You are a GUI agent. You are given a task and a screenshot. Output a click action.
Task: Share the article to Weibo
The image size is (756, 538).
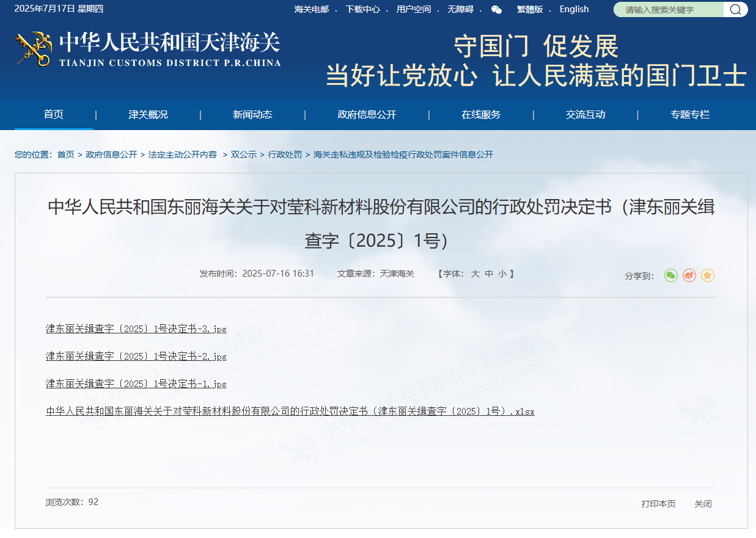[689, 275]
